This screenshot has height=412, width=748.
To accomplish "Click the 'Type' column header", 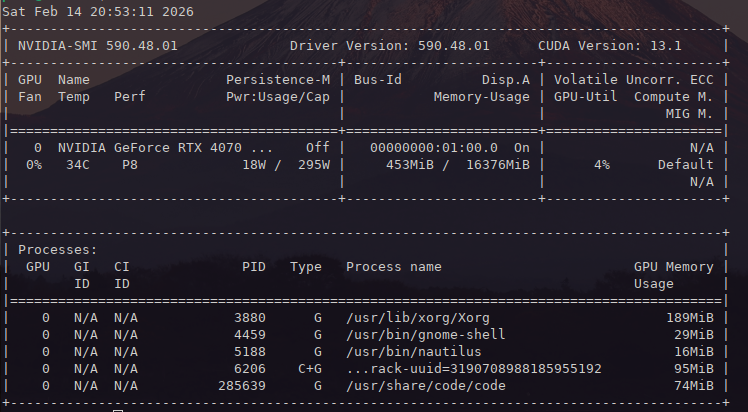I will [x=306, y=267].
